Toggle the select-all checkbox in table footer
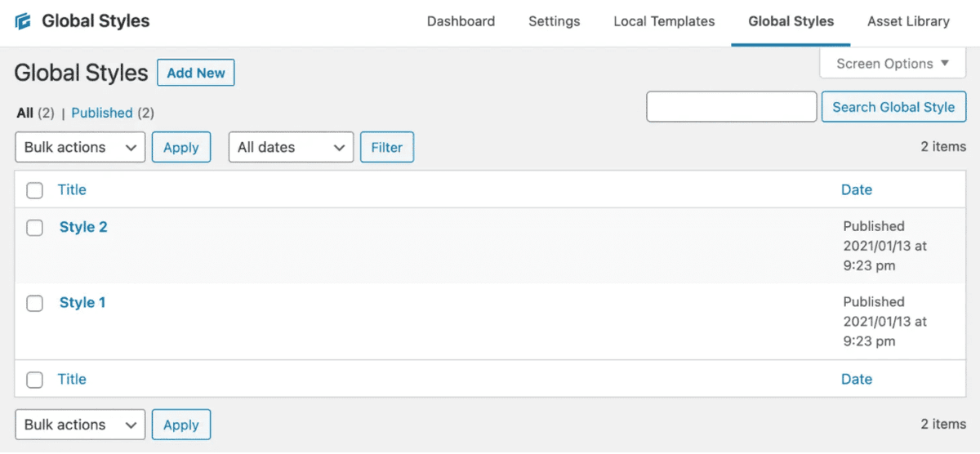Image resolution: width=980 pixels, height=454 pixels. click(34, 380)
